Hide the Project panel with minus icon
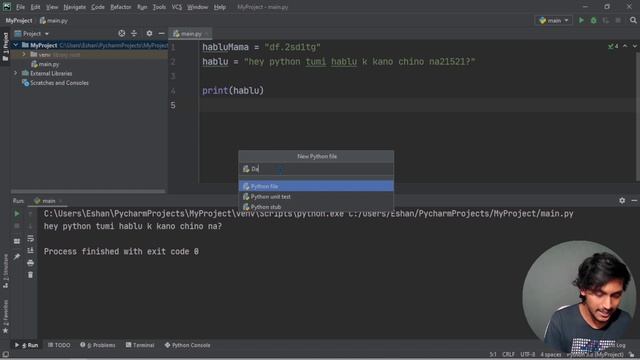Image resolution: width=640 pixels, height=360 pixels. [x=162, y=33]
